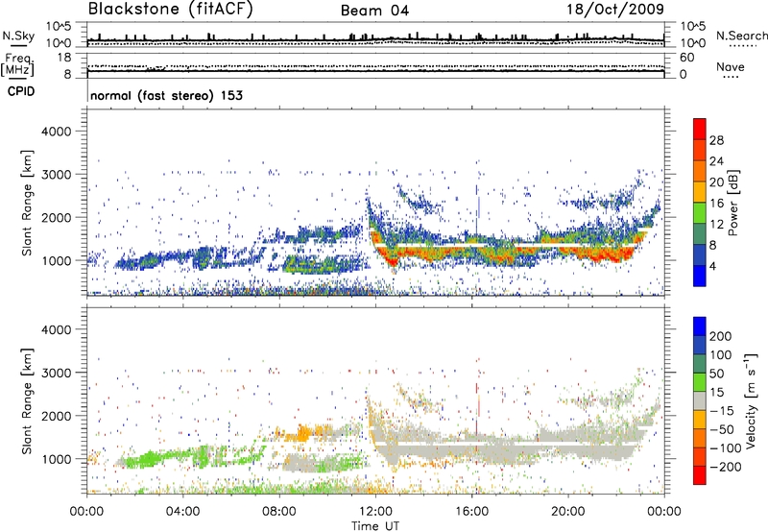The image size is (768, 532).
Task: Click the '08:00' time axis tick label
Action: tap(279, 512)
